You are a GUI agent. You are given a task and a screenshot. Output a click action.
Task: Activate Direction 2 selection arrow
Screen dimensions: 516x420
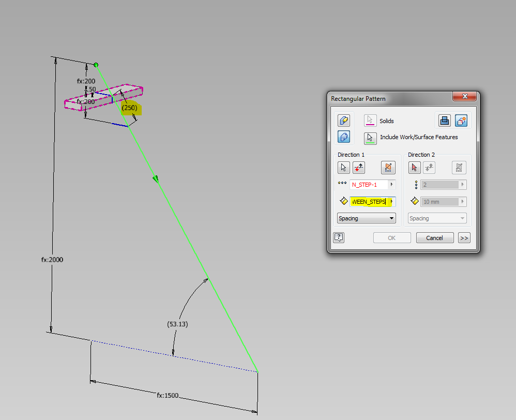pos(414,168)
